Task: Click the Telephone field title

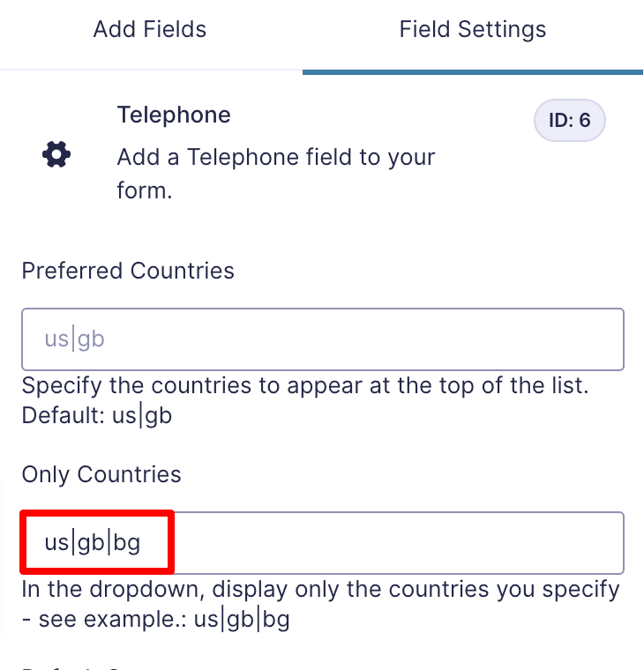Action: tap(174, 115)
